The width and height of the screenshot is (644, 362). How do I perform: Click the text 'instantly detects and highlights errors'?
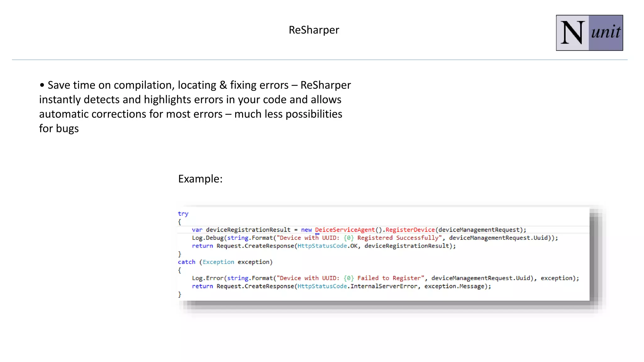[x=131, y=99]
